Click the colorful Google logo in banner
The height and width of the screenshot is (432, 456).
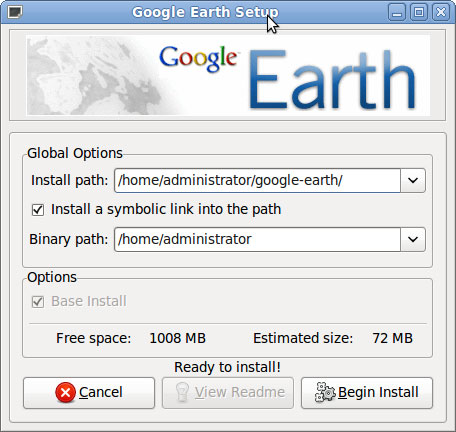tap(199, 59)
